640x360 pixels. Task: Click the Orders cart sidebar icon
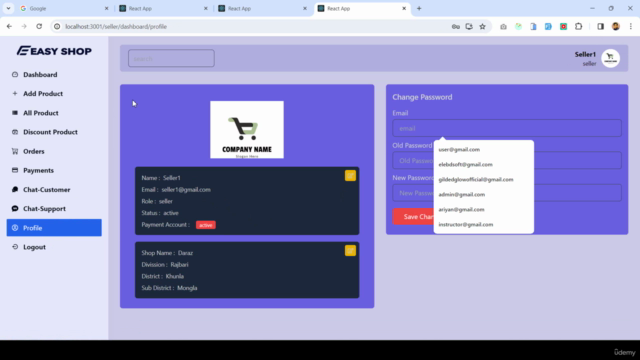(15, 151)
